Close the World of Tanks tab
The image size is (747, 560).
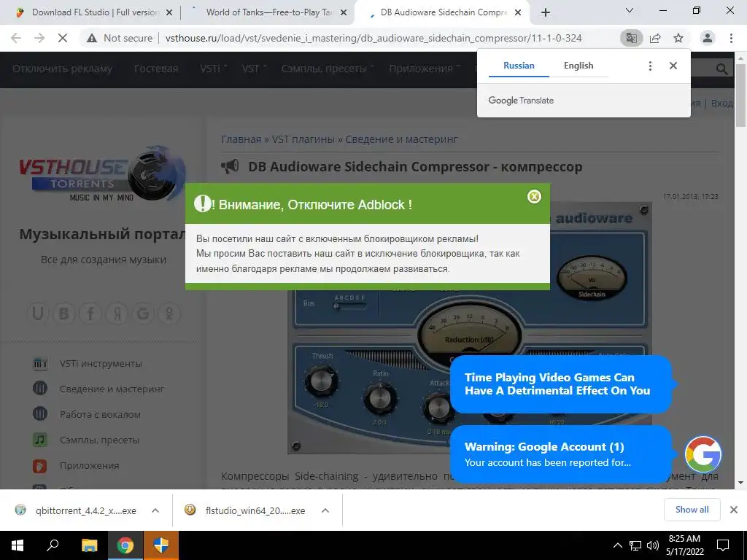[344, 13]
